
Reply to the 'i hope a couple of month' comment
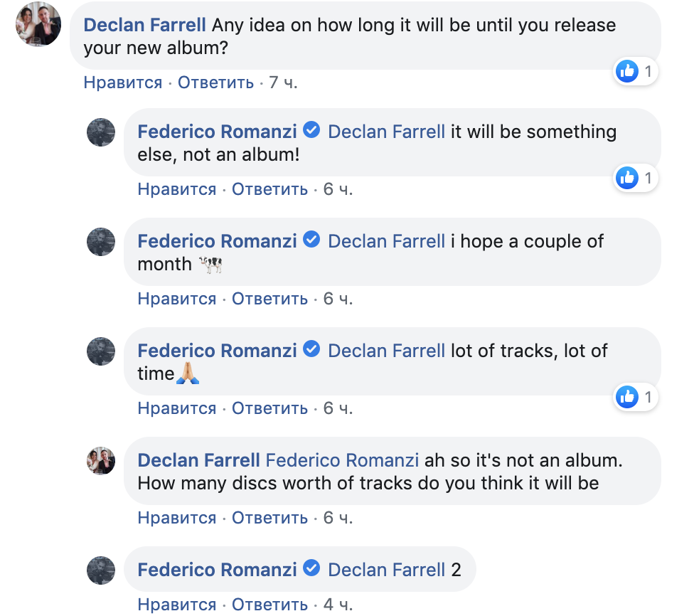[x=270, y=299]
